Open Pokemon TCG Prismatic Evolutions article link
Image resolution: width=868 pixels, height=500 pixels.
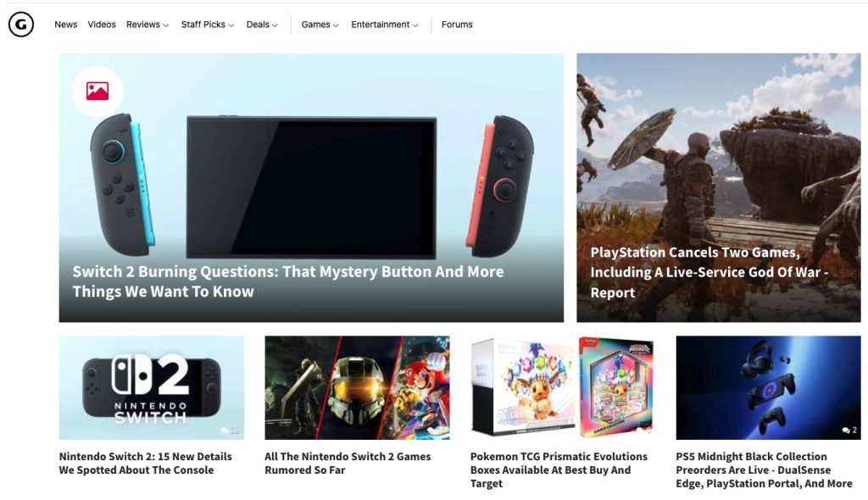click(559, 469)
